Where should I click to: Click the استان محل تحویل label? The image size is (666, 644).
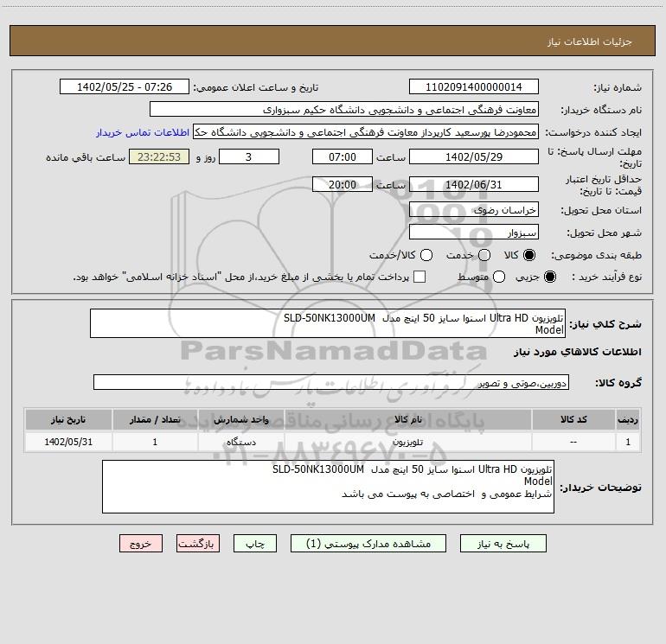(x=601, y=210)
